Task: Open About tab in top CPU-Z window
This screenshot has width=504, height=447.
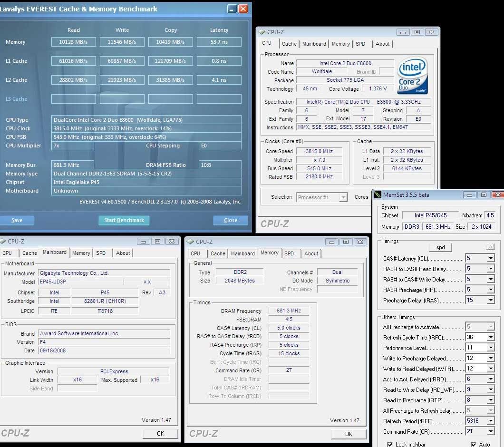Action: coord(382,44)
